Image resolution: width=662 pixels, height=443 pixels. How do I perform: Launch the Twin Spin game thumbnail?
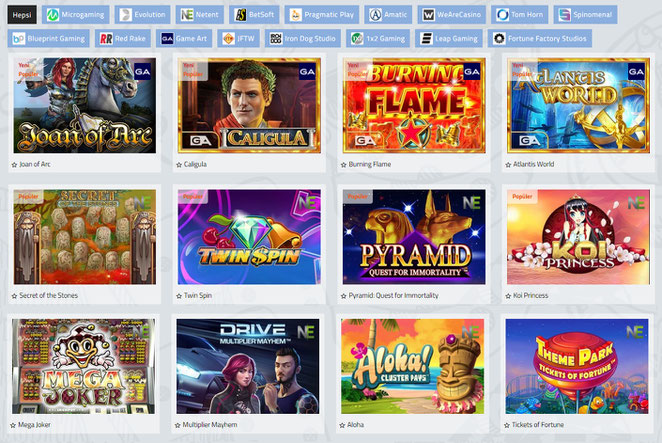click(x=249, y=237)
